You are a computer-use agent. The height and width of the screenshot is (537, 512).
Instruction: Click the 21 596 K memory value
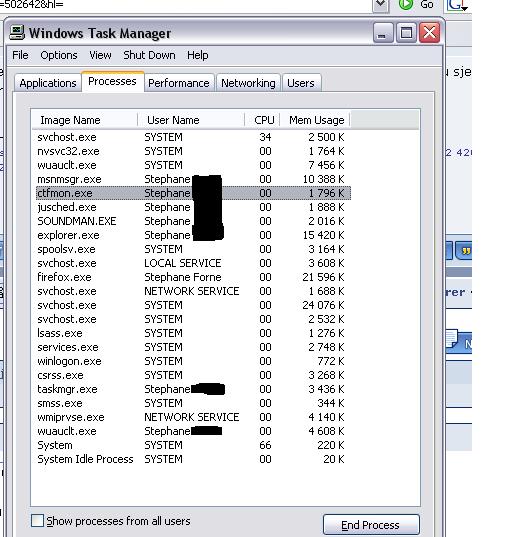323,277
